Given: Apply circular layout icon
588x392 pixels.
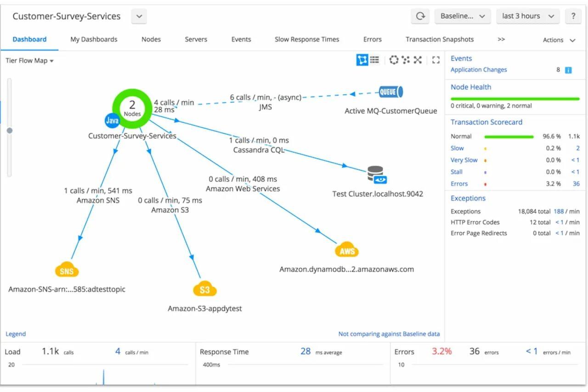Looking at the screenshot, I should (394, 60).
